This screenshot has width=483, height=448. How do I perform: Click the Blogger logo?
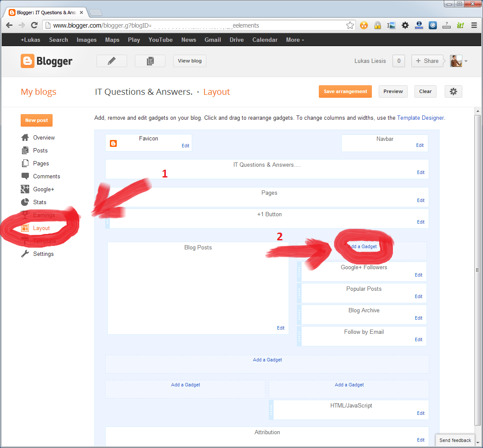(x=47, y=61)
